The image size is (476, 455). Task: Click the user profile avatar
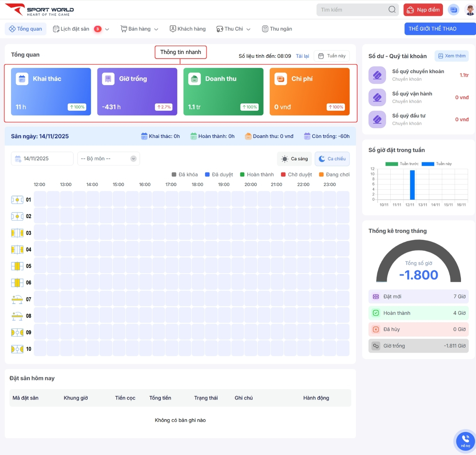pos(470,10)
